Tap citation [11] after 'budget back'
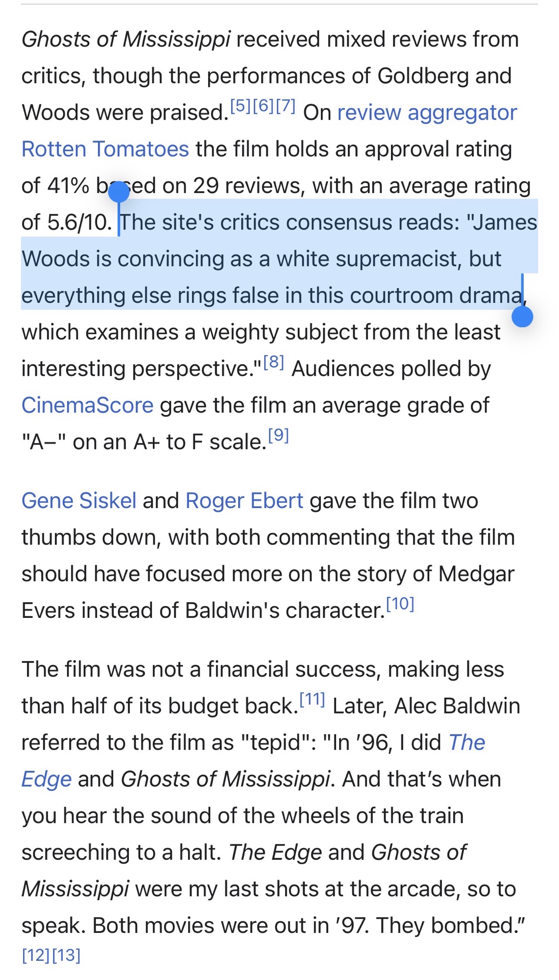Viewport: 559px width, 980px height. [312, 699]
